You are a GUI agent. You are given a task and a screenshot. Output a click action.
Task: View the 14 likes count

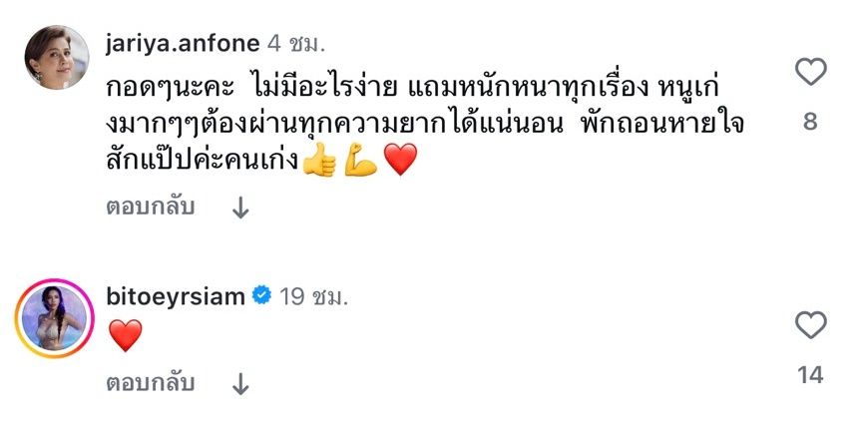[810, 375]
